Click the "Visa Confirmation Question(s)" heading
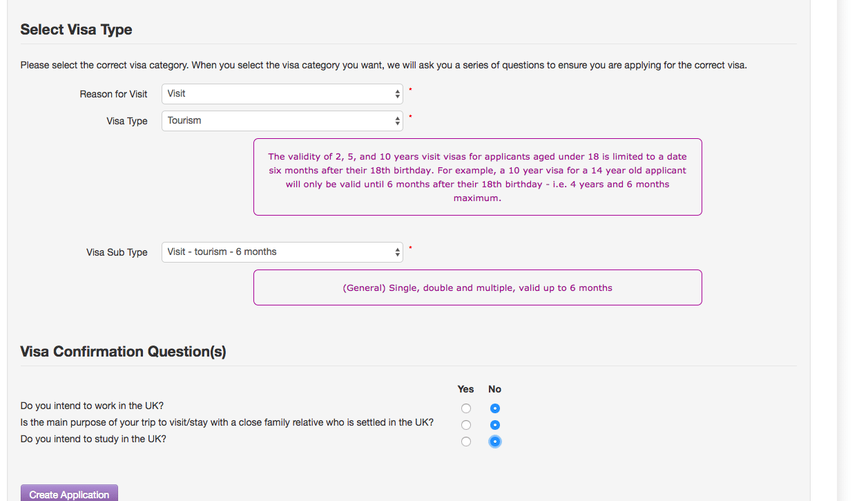 (123, 352)
